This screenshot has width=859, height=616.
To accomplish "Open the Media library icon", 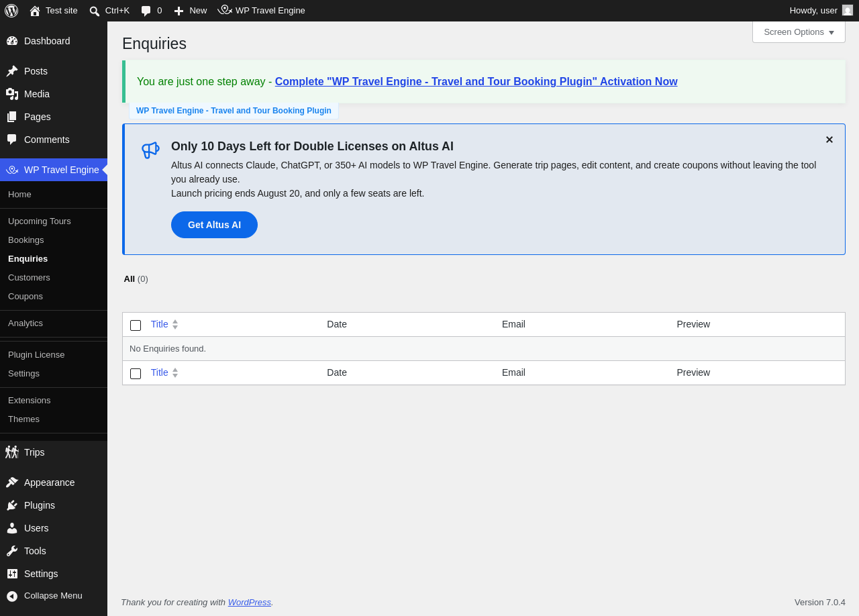I will click(x=12, y=94).
